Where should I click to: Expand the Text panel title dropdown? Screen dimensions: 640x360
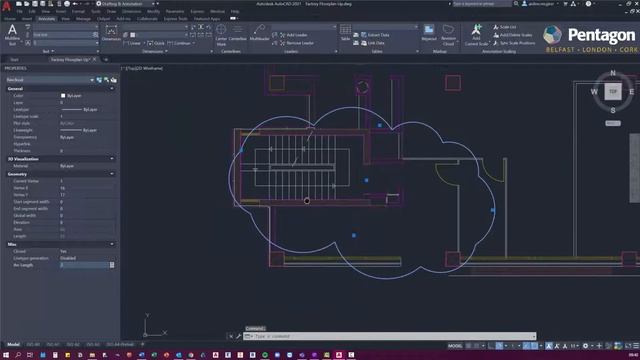[x=48, y=51]
